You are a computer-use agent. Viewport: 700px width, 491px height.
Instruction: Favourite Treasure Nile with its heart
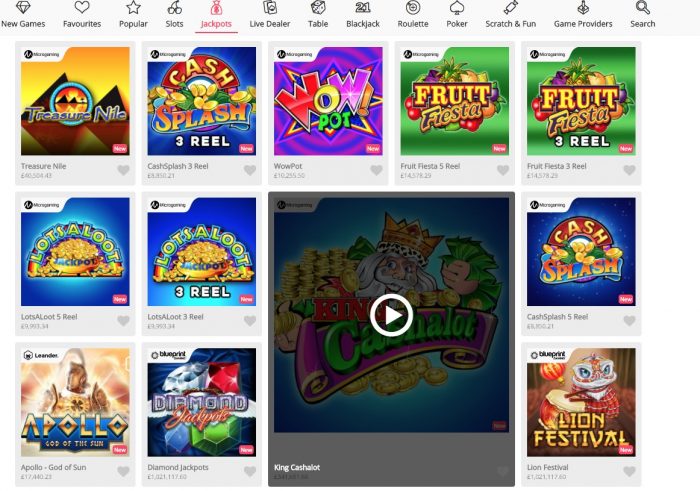124,170
